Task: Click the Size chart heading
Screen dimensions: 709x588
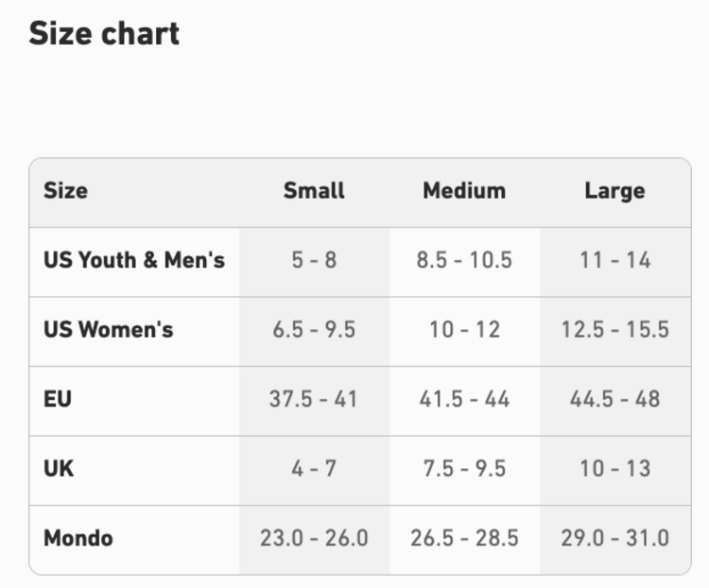Action: [104, 34]
